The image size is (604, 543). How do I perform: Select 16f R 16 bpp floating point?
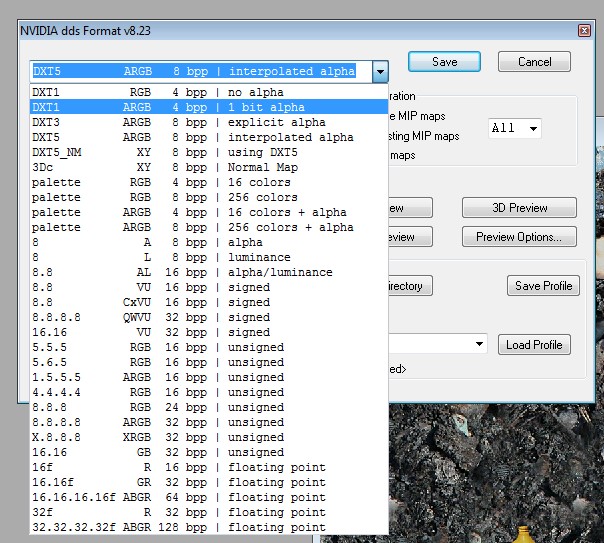[x=209, y=468]
